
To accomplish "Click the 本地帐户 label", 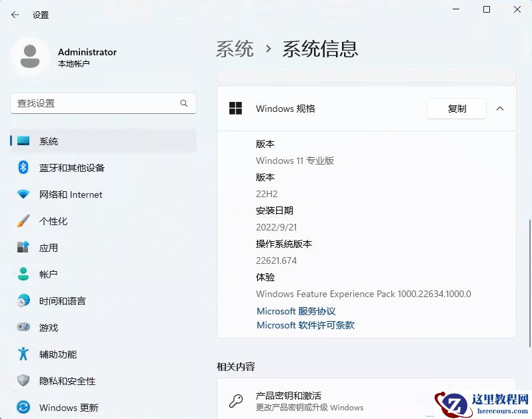I will [73, 63].
